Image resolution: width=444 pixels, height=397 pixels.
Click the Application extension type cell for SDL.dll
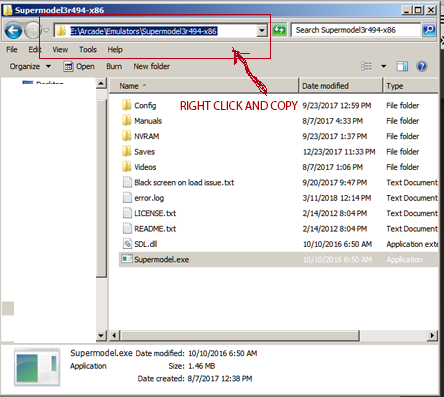coord(412,244)
